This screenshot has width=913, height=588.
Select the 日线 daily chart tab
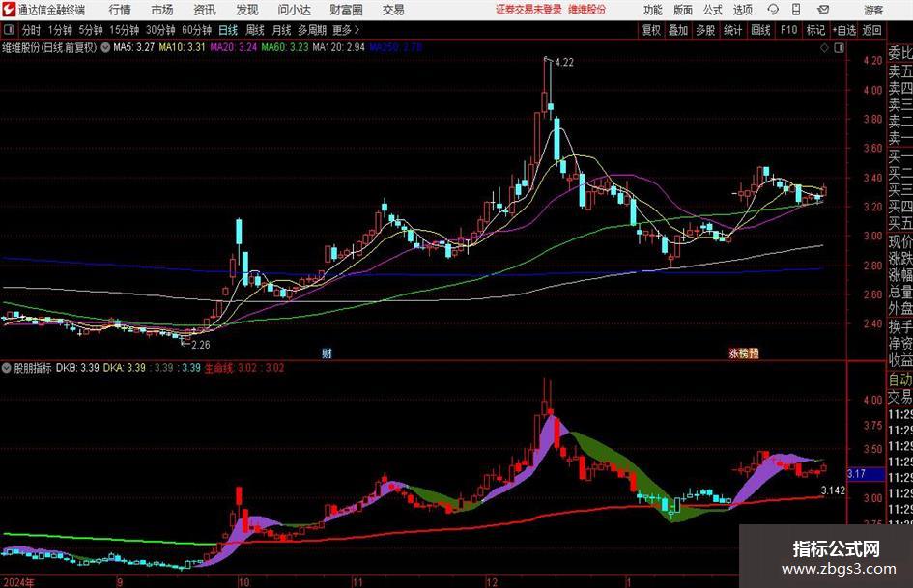coord(228,30)
